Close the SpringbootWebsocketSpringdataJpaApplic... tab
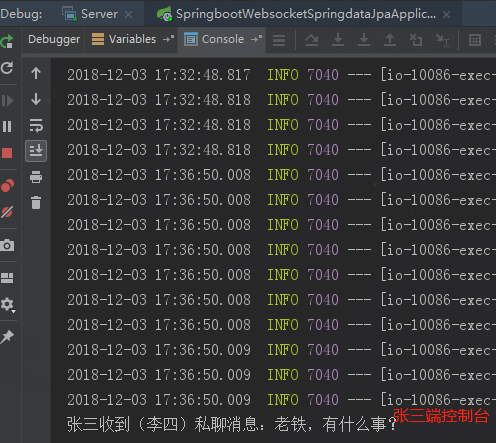The height and width of the screenshot is (443, 496). click(x=447, y=15)
